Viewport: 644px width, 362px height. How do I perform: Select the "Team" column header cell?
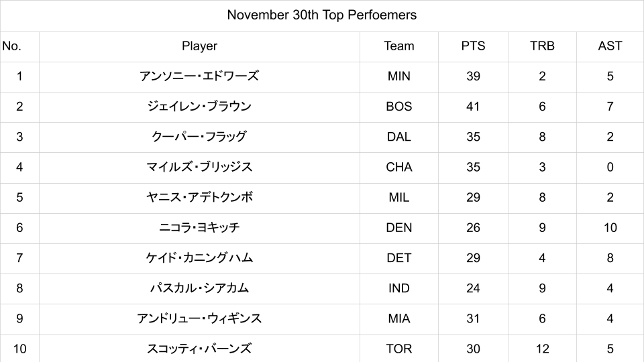pos(398,46)
